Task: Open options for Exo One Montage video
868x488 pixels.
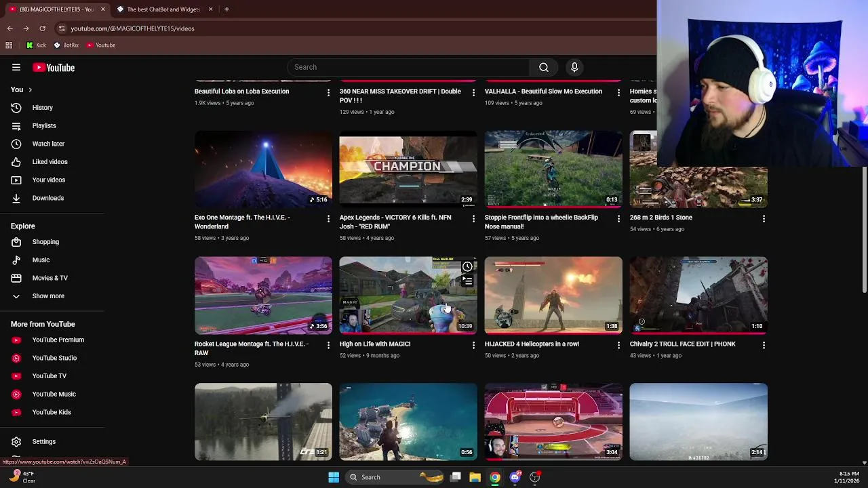Action: click(x=328, y=218)
